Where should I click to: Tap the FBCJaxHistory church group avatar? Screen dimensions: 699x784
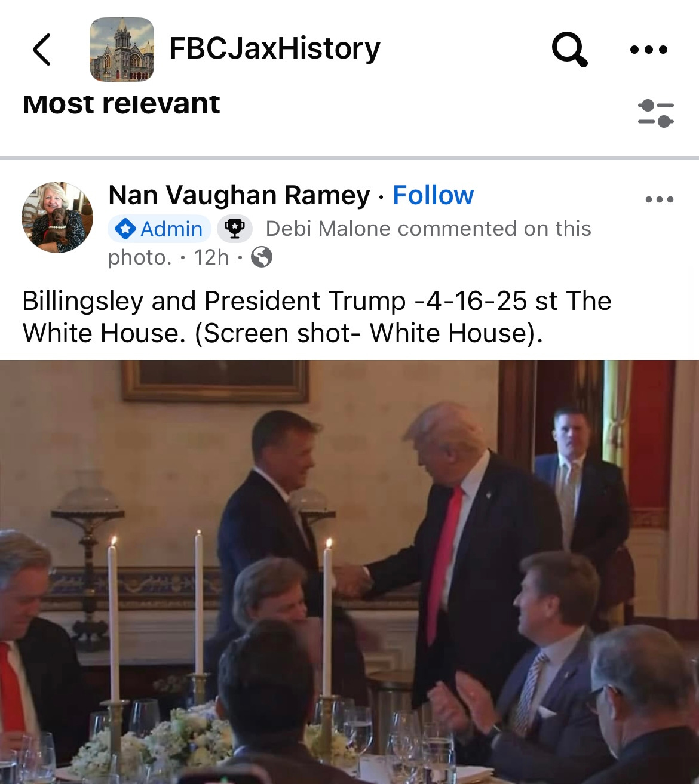point(122,50)
